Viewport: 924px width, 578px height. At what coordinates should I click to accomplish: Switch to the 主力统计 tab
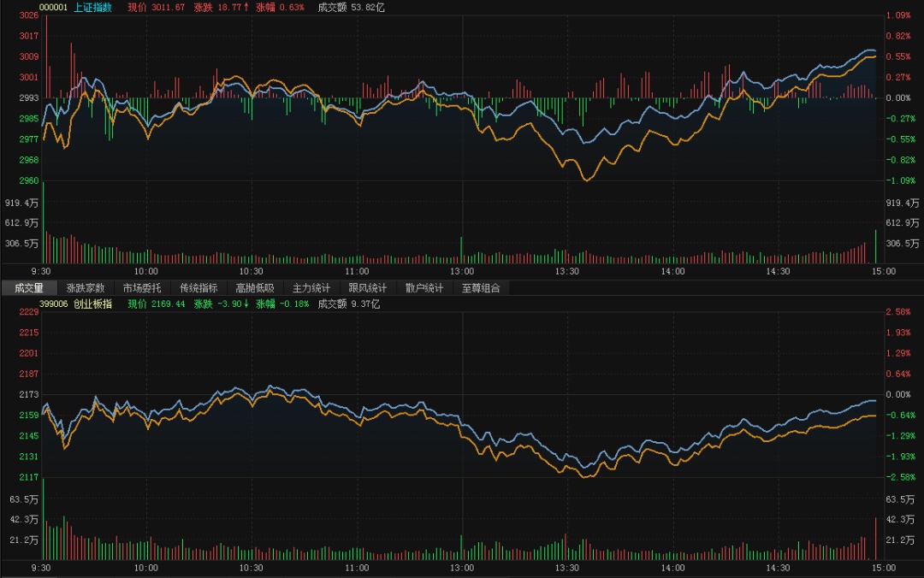tap(311, 287)
